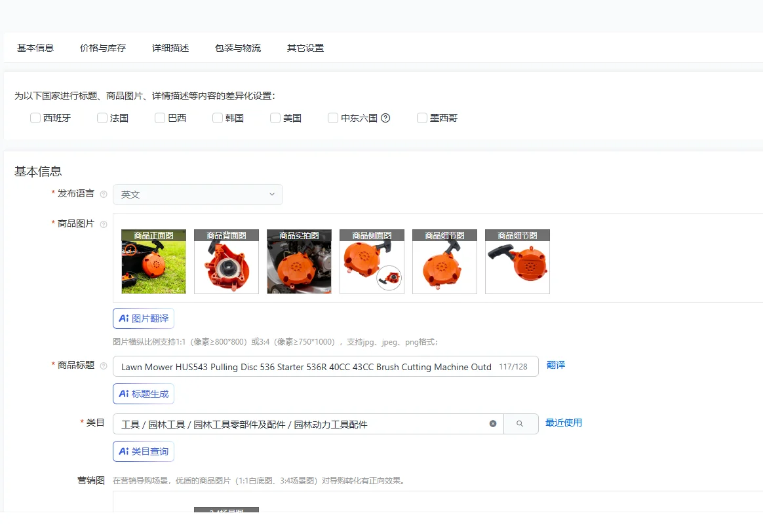Enable the 法国 checkbox

tap(102, 118)
